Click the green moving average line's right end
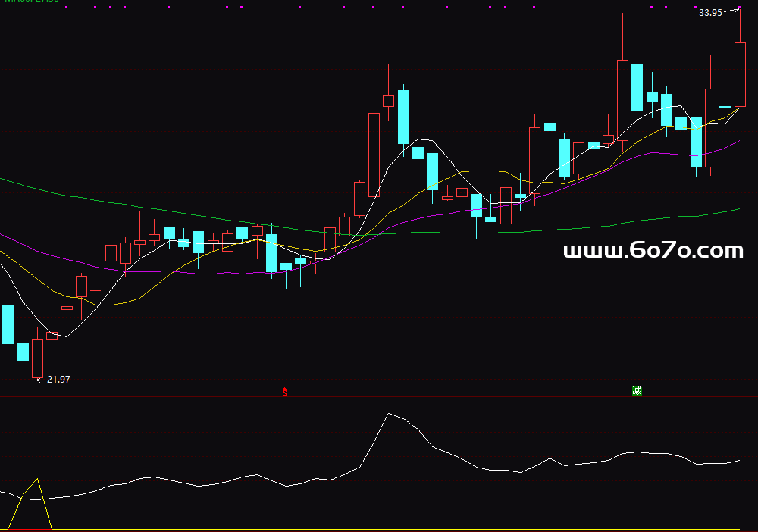758x532 pixels. (x=738, y=208)
